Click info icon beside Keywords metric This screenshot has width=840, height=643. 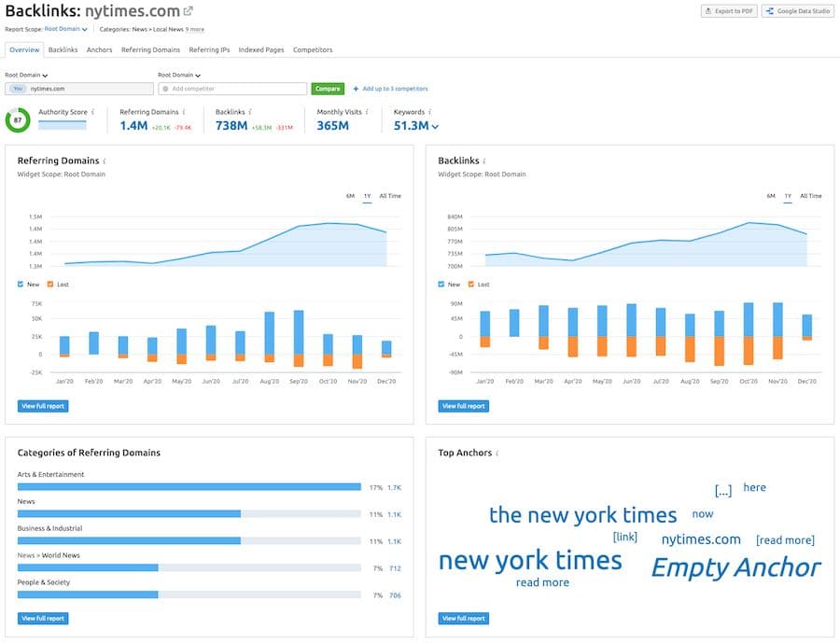(x=429, y=112)
